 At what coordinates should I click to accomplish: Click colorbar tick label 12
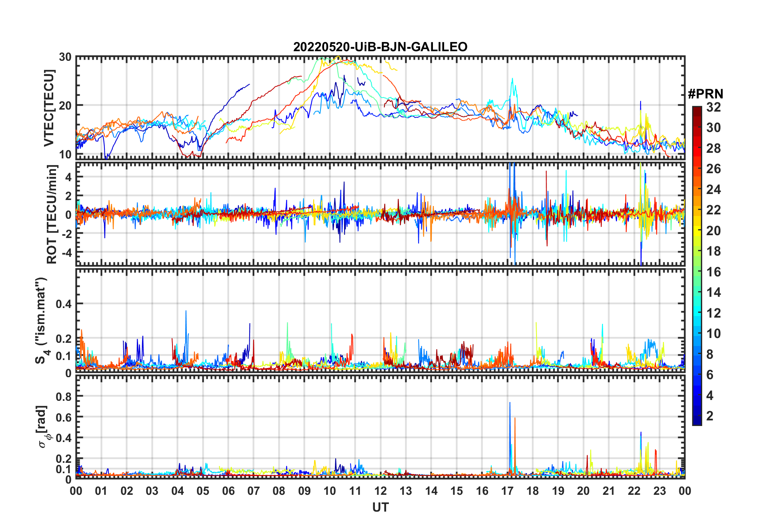coord(713,313)
